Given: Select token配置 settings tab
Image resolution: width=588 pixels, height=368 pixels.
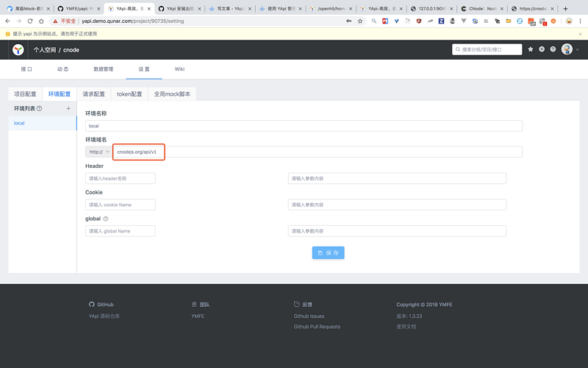Looking at the screenshot, I should pos(129,94).
